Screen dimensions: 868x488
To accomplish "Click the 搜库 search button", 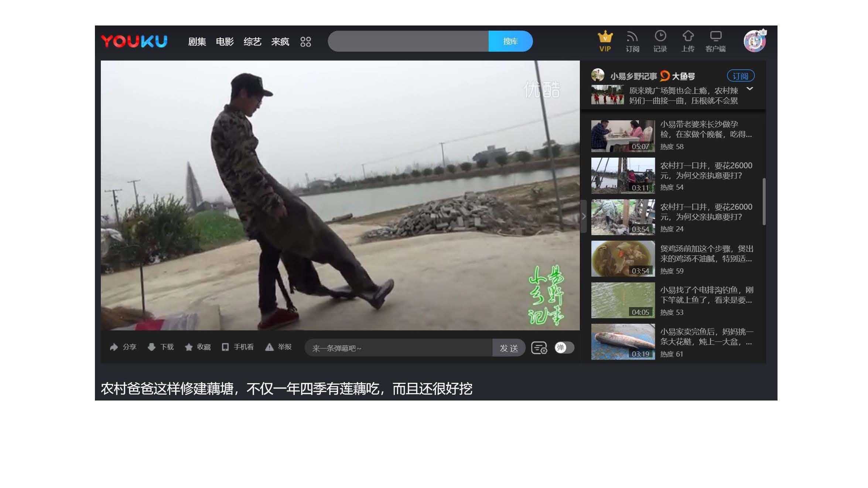I will [510, 41].
